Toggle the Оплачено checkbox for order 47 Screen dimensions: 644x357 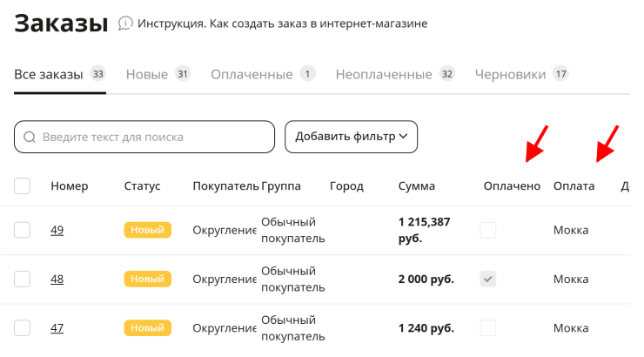coord(488,328)
